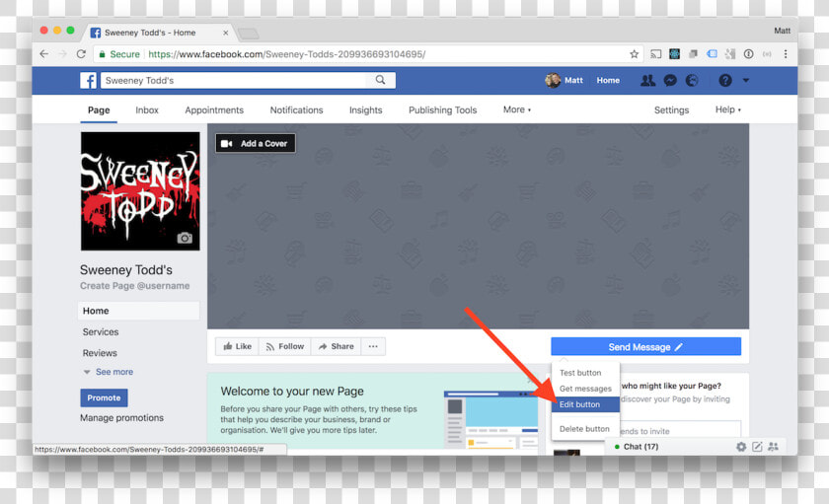Click the Promote button
Viewport: 829px width, 504px height.
click(x=105, y=397)
